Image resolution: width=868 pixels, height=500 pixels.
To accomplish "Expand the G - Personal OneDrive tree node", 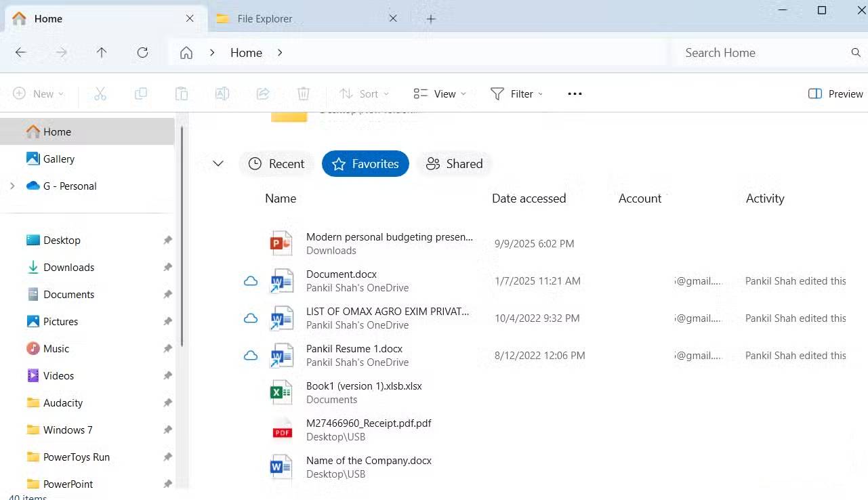I will click(x=12, y=186).
